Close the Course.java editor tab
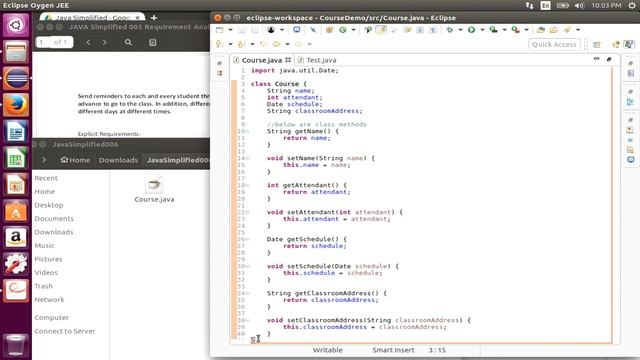 (x=288, y=60)
